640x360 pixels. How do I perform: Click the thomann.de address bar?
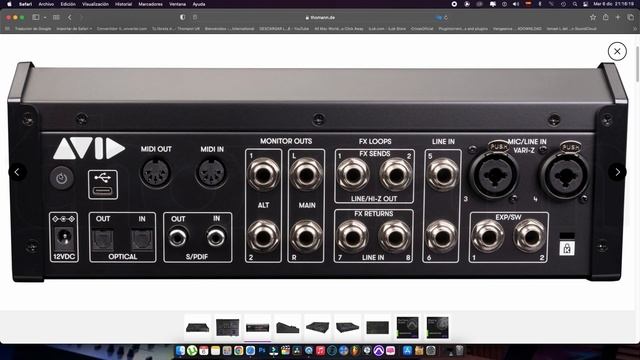coord(320,18)
